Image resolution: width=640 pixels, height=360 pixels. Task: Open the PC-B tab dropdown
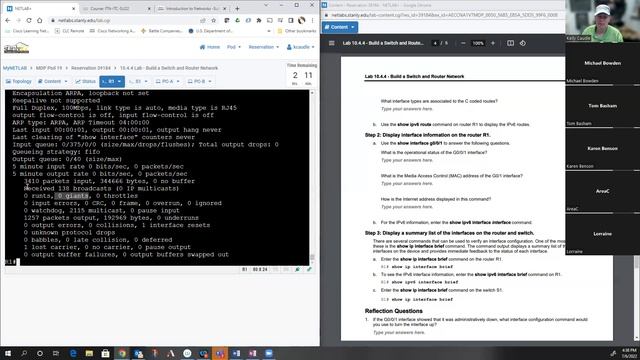click(200, 82)
